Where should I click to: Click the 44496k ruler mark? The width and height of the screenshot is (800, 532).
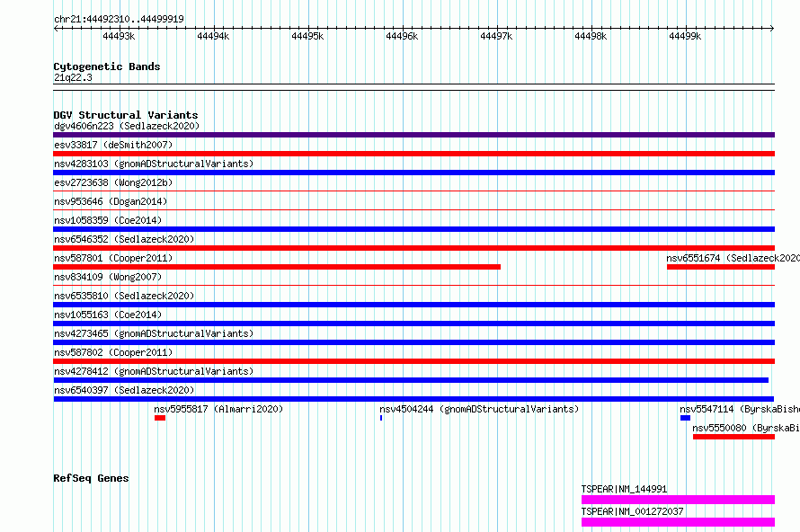tap(402, 36)
